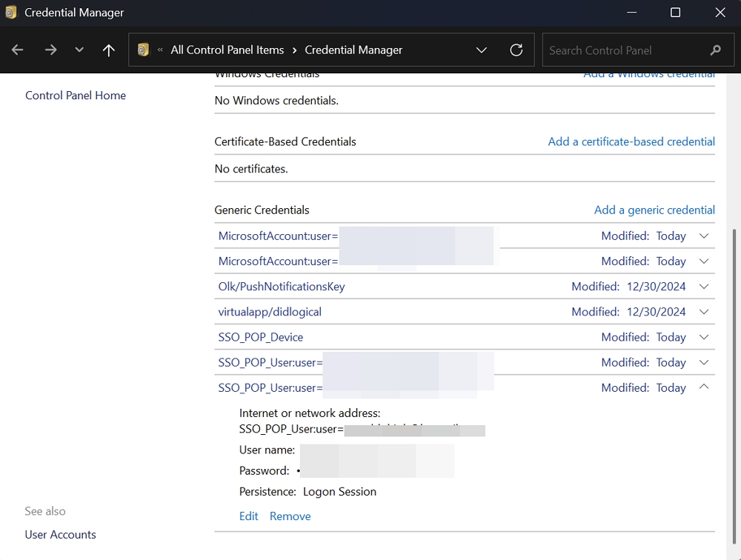
Task: Expand second MicrosoftAccount credential chevron
Action: point(704,261)
